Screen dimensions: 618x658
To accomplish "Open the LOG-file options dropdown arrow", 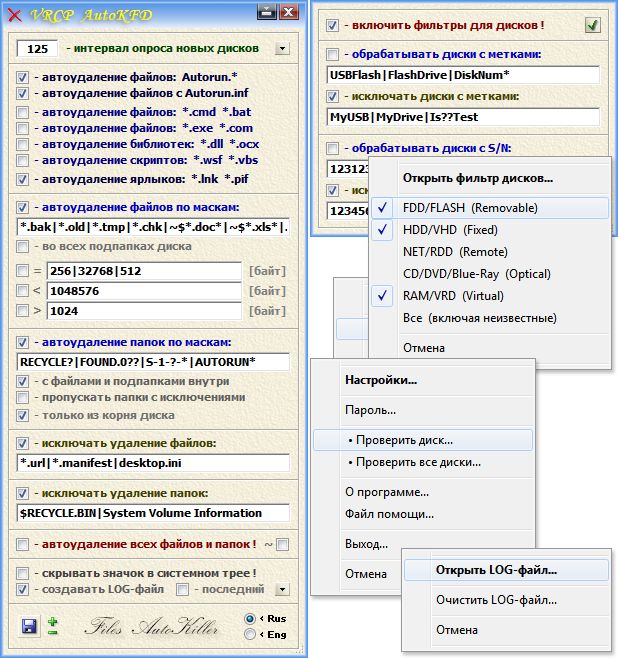I will click(x=282, y=590).
